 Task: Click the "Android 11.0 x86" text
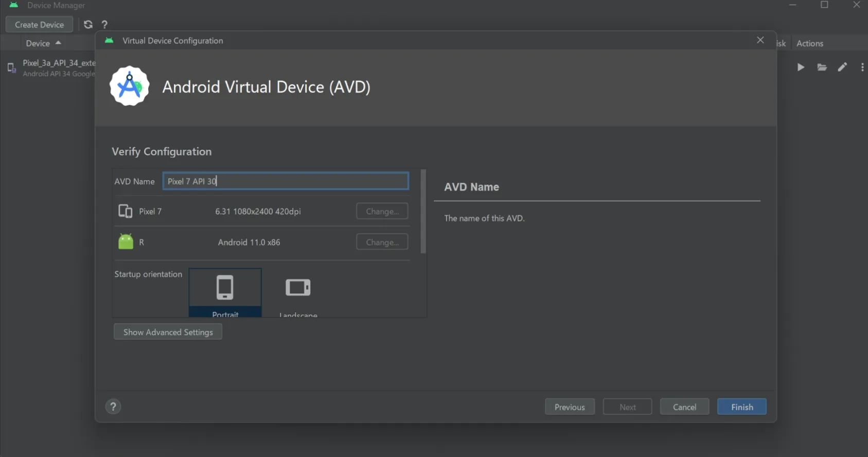[249, 242]
